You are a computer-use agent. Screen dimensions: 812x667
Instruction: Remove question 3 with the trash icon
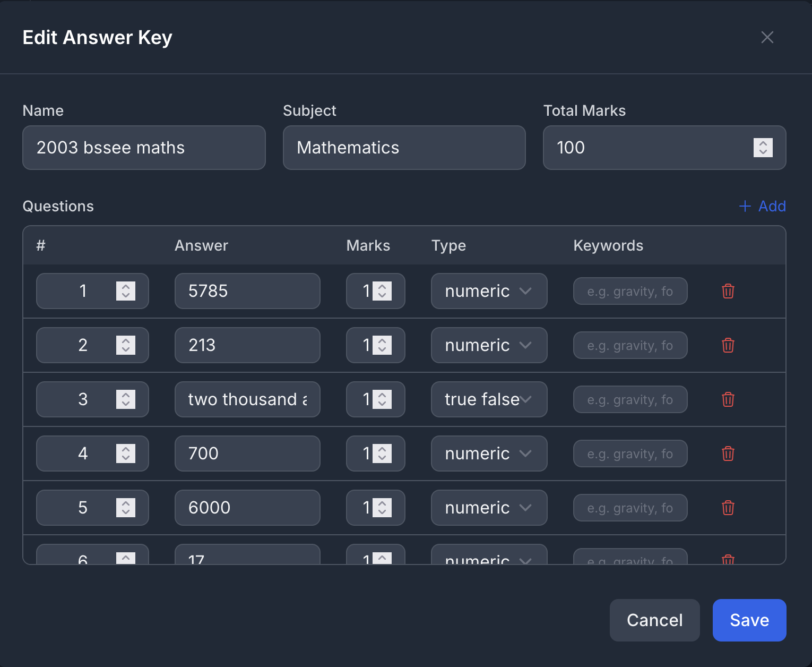click(x=728, y=399)
